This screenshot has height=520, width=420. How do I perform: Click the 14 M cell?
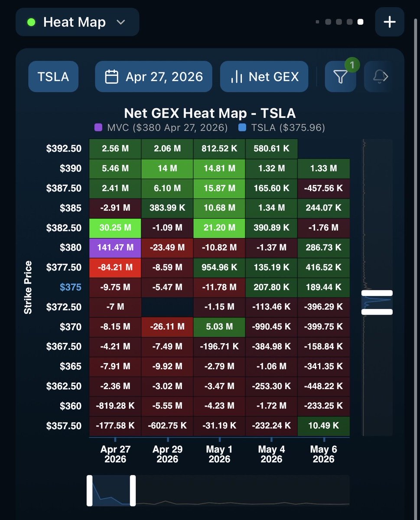tap(167, 169)
